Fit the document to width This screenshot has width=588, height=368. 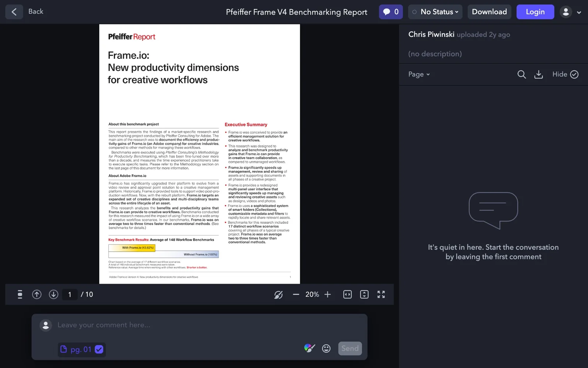coord(347,294)
